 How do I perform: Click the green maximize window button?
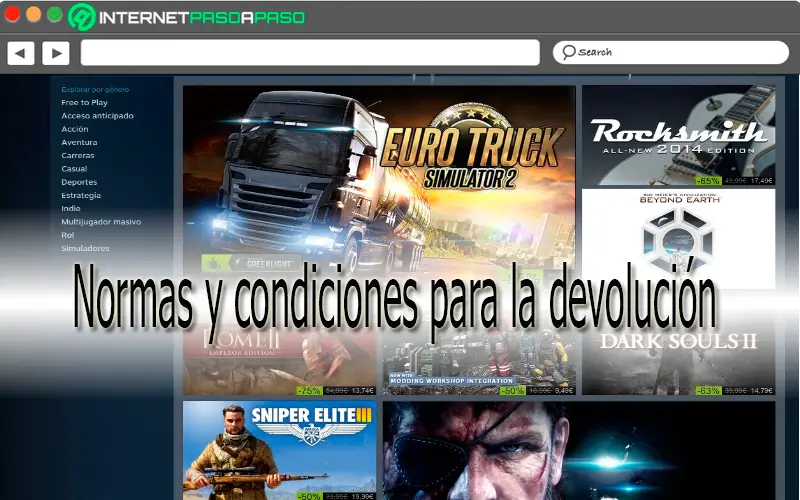point(54,14)
